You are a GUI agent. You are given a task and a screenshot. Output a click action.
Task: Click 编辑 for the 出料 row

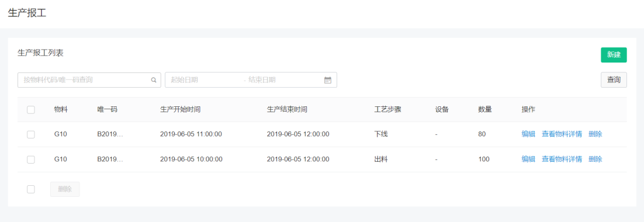click(x=528, y=159)
